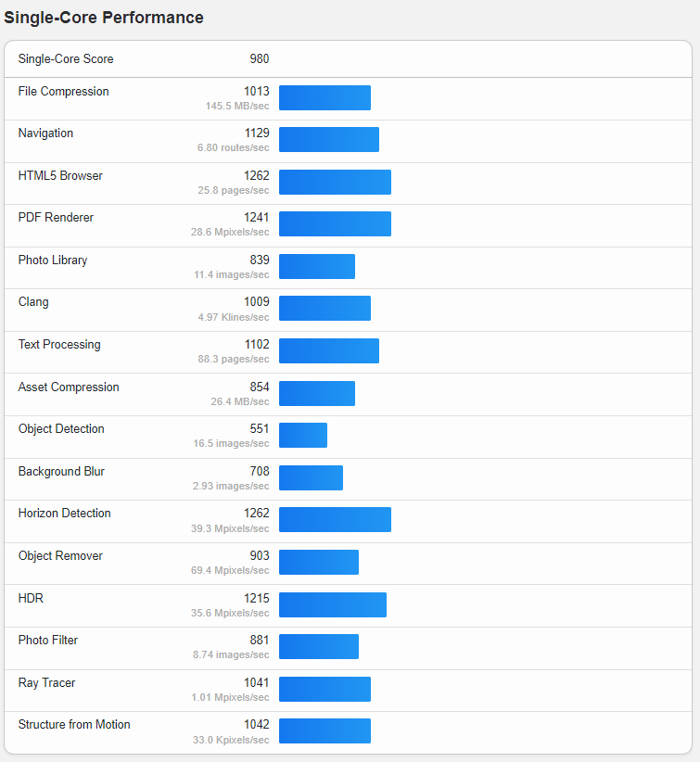Click the Structure from Motion label
This screenshot has height=762, width=700.
[74, 725]
